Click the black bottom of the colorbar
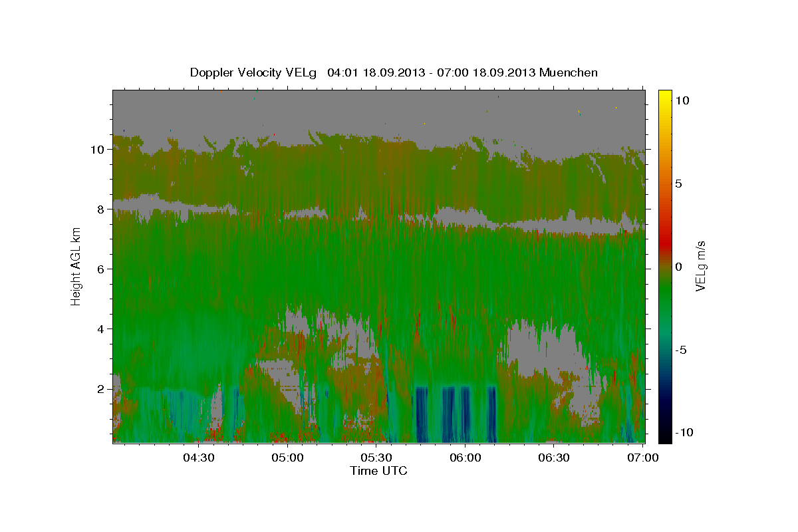Viewport: 798px width, 532px height. coord(665,436)
